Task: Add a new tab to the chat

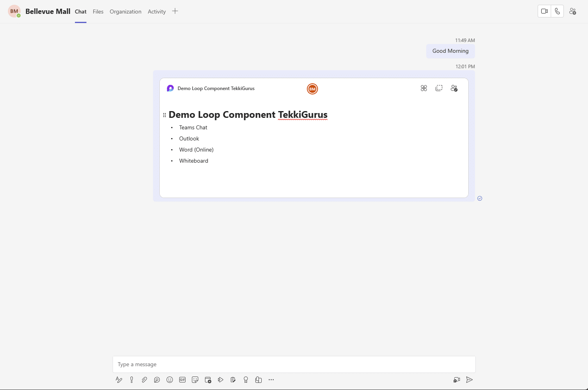Action: point(175,11)
